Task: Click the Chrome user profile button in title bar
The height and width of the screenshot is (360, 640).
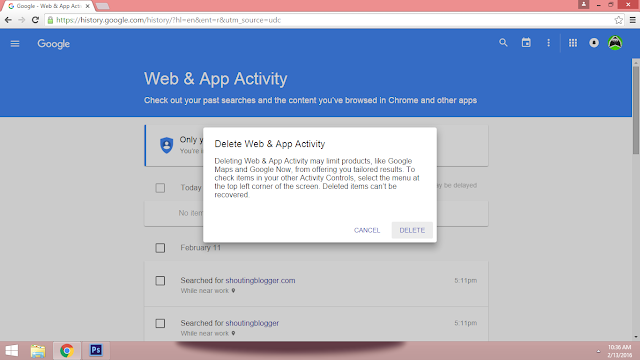Action: [x=584, y=4]
